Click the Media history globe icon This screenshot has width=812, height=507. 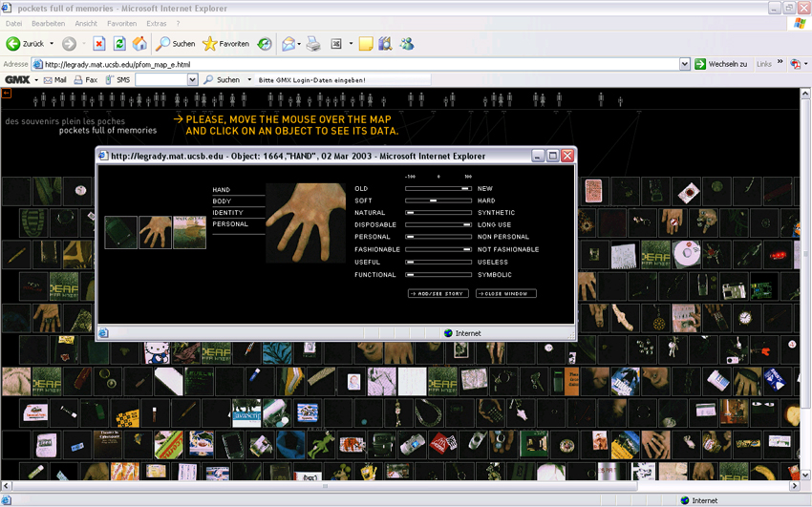[265, 44]
